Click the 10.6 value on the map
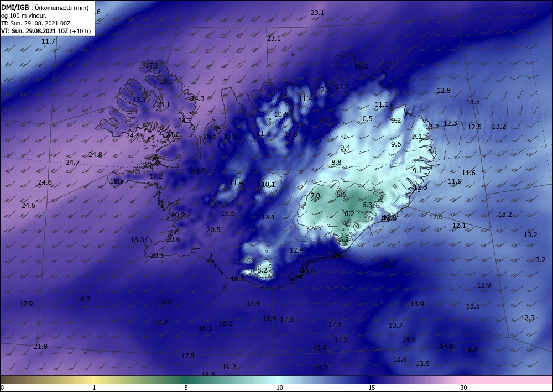Screen dimensions: 553x392 coord(281,114)
